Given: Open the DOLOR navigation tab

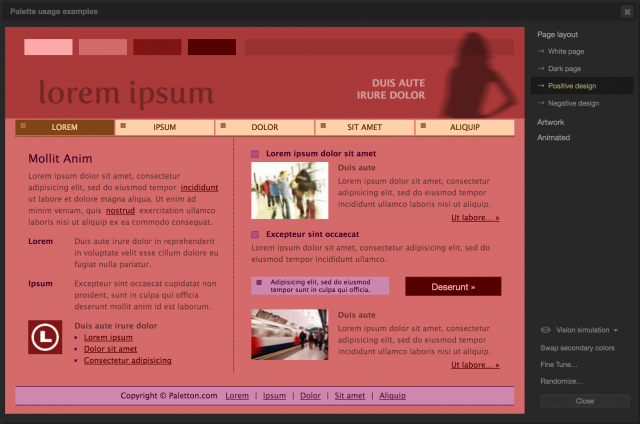Looking at the screenshot, I should (265, 127).
